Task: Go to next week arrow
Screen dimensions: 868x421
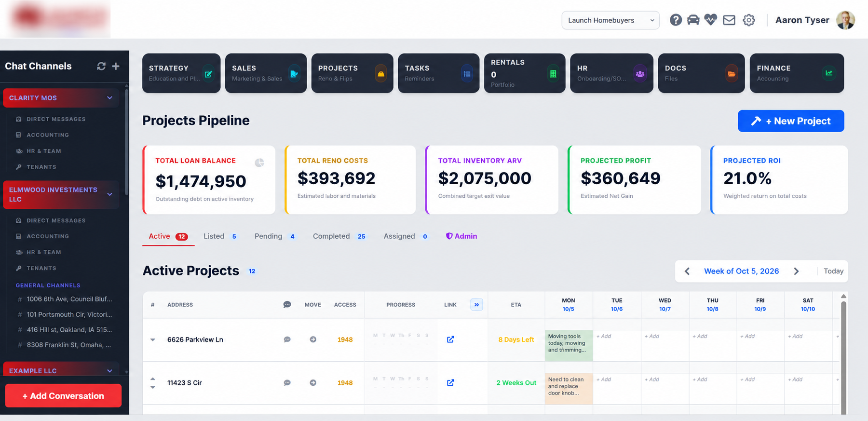Action: pyautogui.click(x=796, y=271)
